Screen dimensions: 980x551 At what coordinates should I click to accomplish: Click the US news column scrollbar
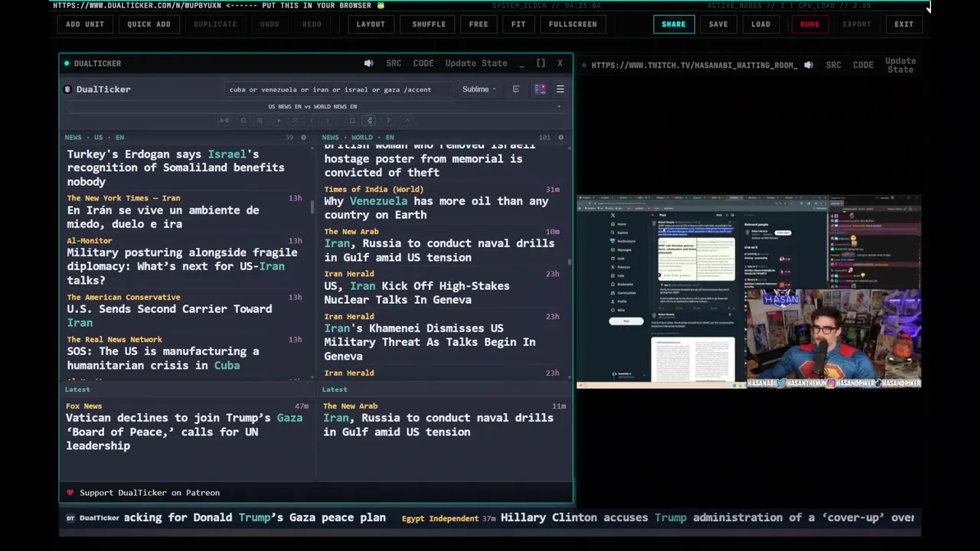click(x=312, y=206)
